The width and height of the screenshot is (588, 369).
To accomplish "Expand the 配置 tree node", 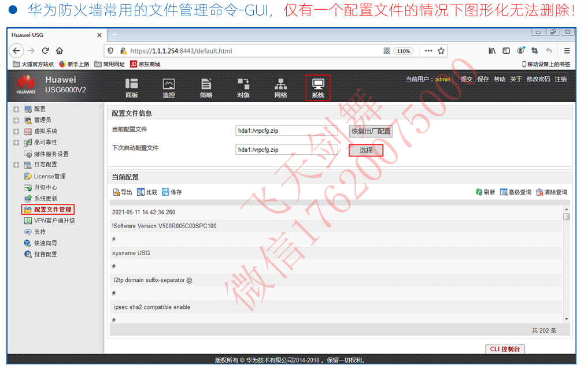I will pyautogui.click(x=16, y=109).
